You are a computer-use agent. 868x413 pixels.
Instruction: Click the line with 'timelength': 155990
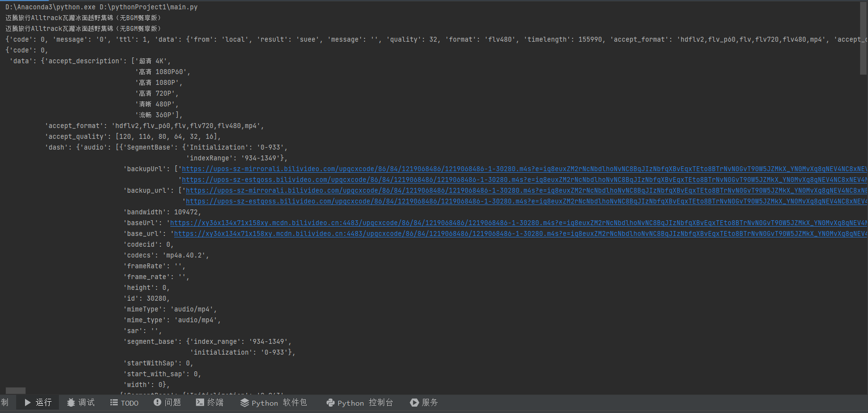click(436, 40)
